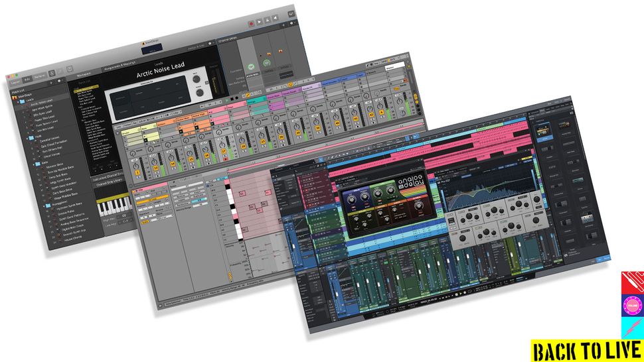Collapse the Pads folder in Patch List
Screen dimensions: 644x362
coord(27,138)
